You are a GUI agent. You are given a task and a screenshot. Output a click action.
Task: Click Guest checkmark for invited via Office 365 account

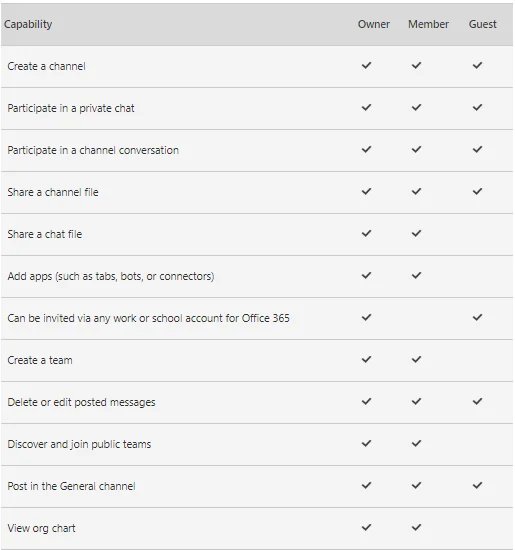[477, 317]
